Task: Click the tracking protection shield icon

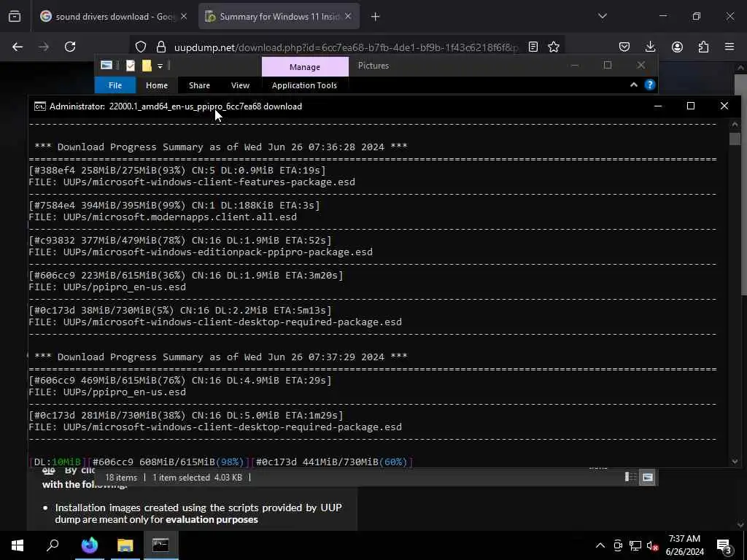Action: 141,47
